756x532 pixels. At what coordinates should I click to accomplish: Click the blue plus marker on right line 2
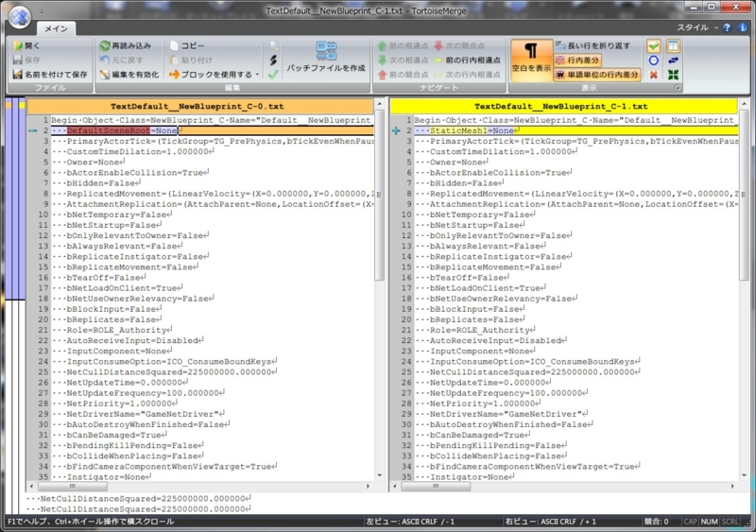396,130
